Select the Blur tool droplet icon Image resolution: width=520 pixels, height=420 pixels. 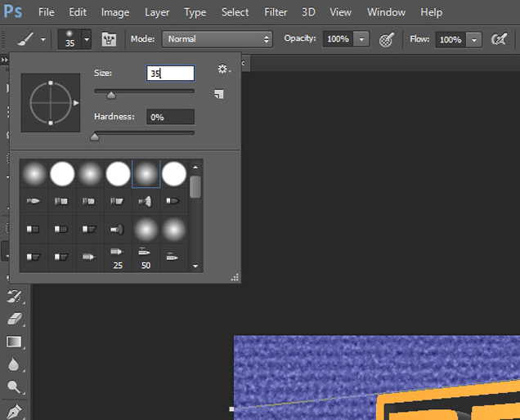tap(14, 364)
